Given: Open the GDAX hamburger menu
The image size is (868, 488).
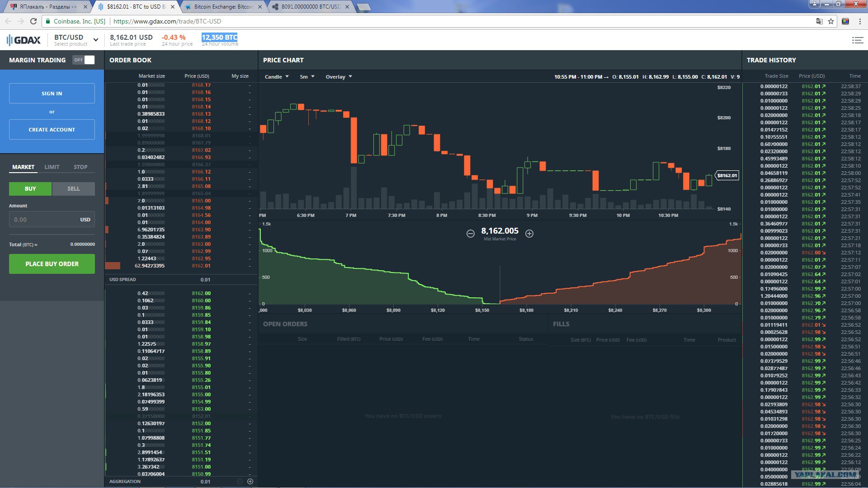Looking at the screenshot, I should click(857, 40).
